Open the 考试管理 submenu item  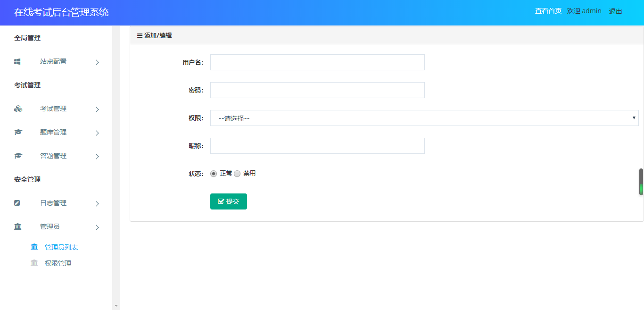click(x=53, y=109)
